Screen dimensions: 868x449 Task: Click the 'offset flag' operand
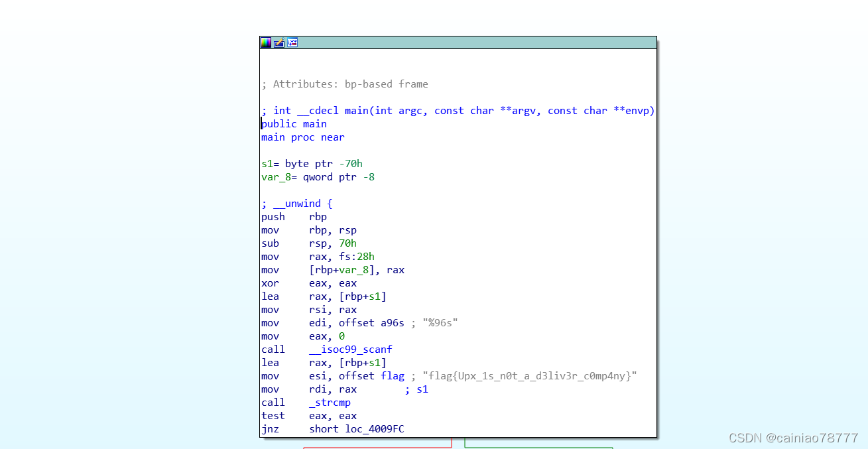pos(371,376)
